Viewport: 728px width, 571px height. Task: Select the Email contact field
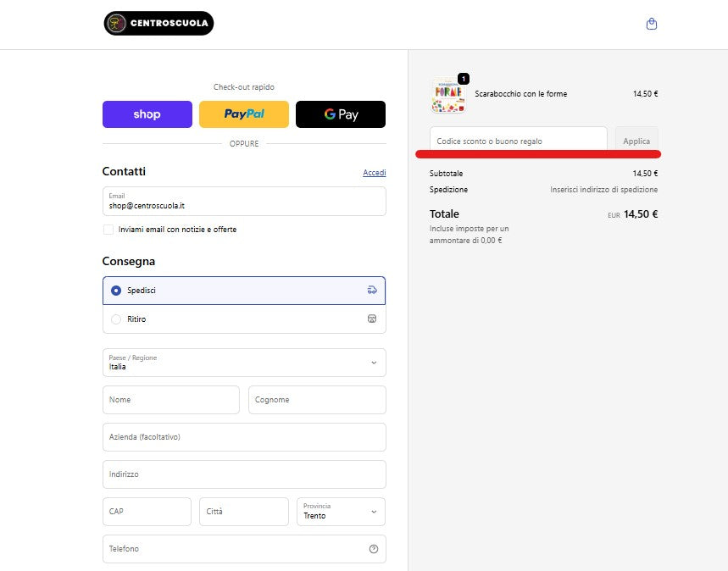(x=244, y=202)
